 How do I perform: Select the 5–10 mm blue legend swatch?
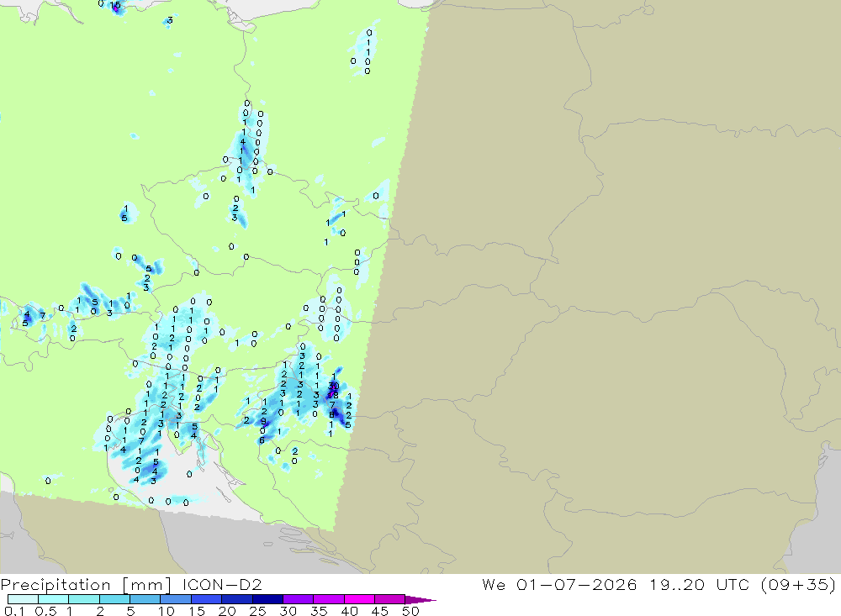point(145,599)
